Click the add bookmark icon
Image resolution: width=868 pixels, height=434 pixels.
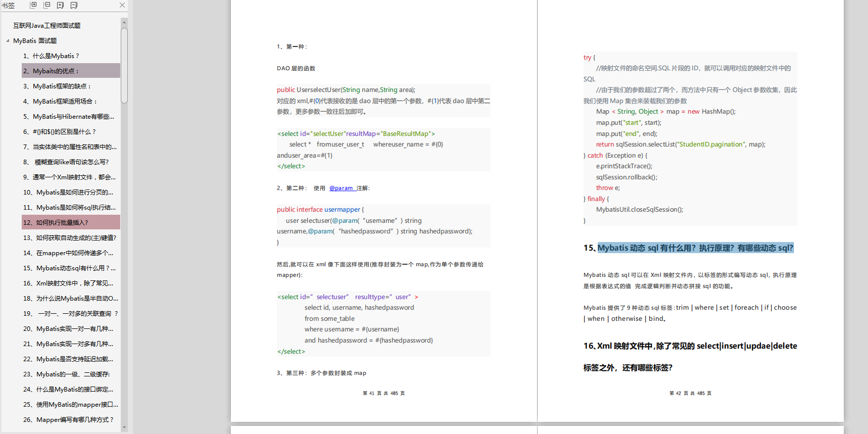(x=61, y=5)
